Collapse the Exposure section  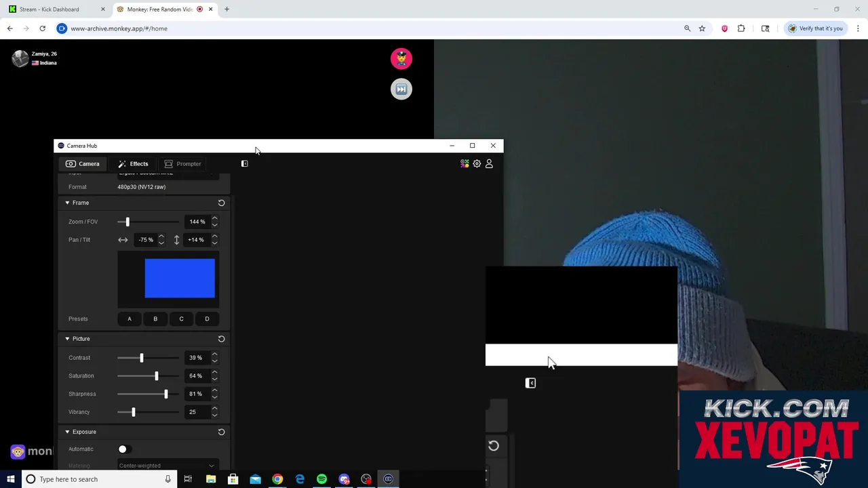point(67,432)
